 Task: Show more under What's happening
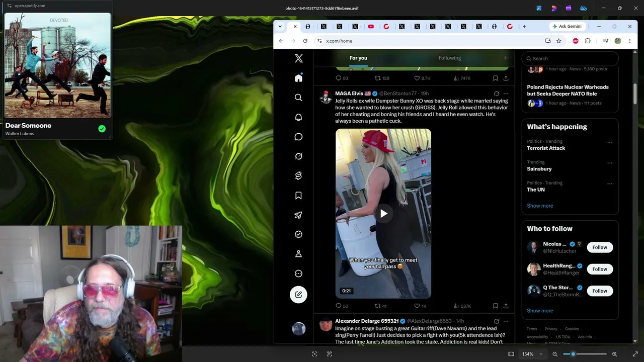click(x=540, y=206)
